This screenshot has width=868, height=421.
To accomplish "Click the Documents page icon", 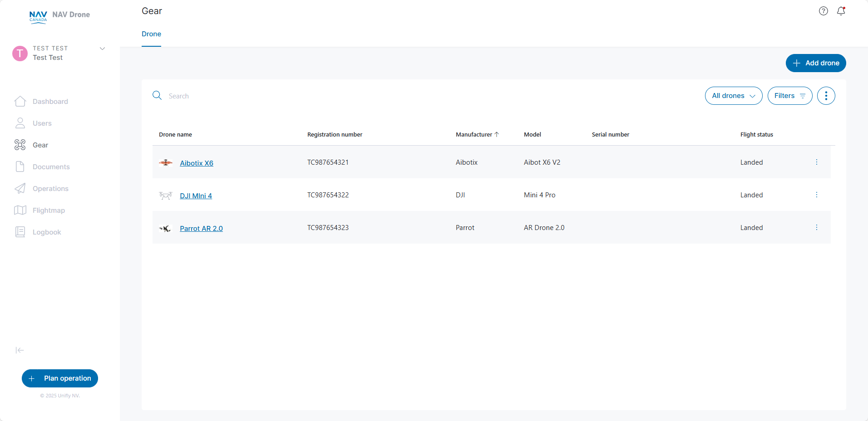I will [20, 166].
